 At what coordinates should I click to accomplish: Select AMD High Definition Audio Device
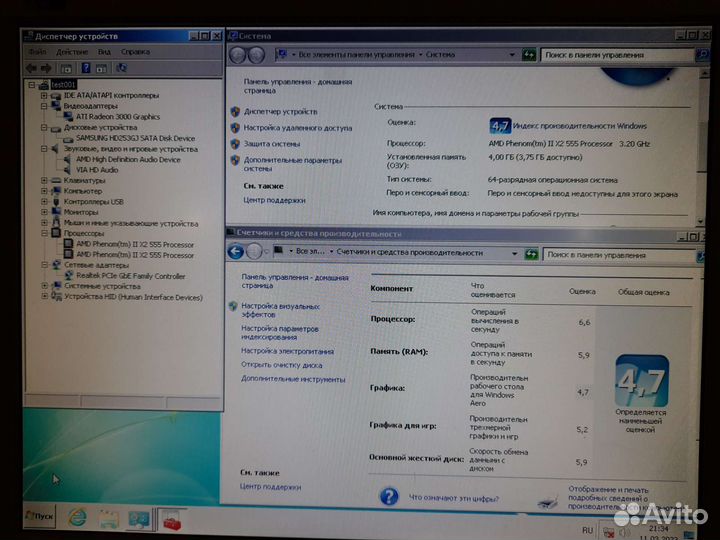point(128,159)
